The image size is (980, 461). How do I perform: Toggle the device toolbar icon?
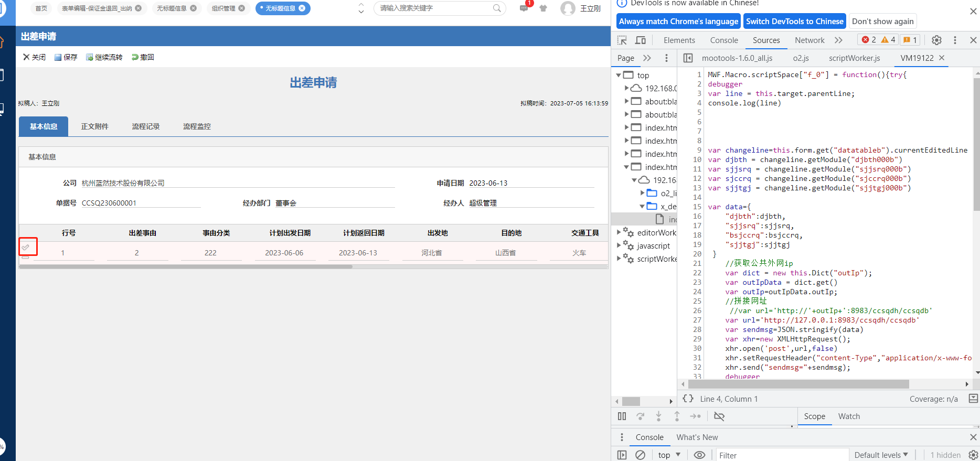click(x=641, y=40)
